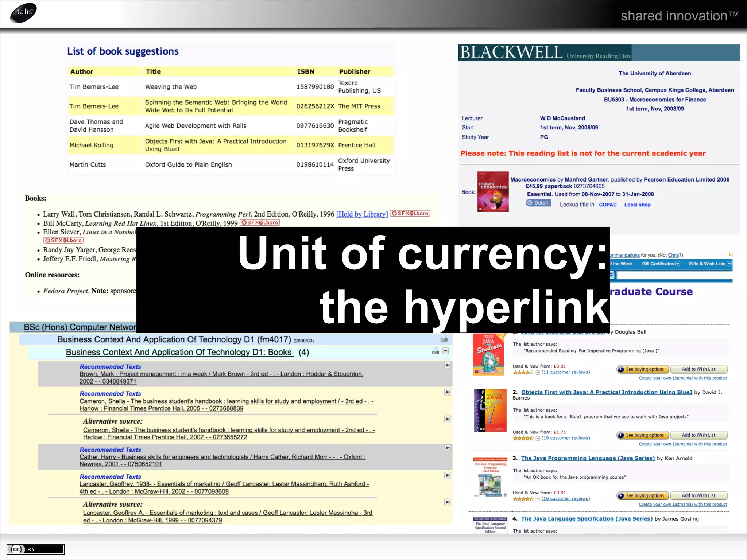Open The Java Programming Language (Java Series) link
This screenshot has width=747, height=560.
pos(588,458)
